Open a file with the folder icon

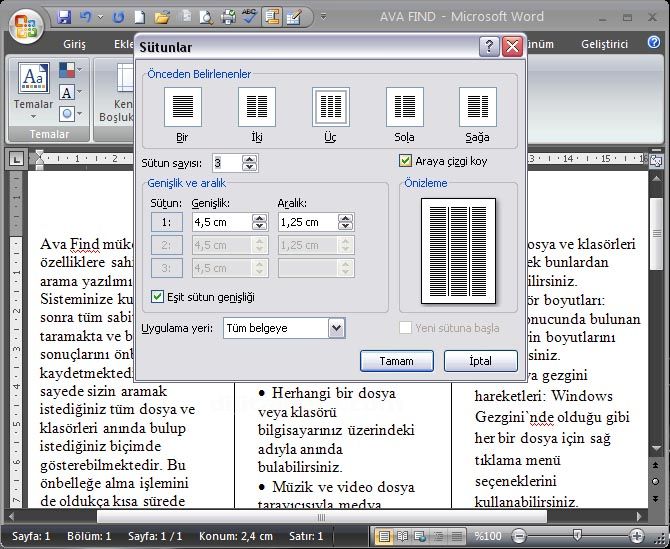coord(162,18)
